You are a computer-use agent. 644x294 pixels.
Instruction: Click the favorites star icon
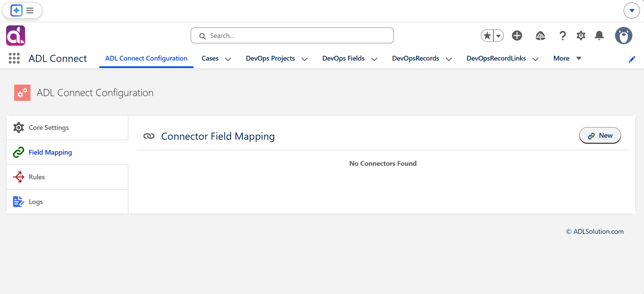pyautogui.click(x=487, y=36)
